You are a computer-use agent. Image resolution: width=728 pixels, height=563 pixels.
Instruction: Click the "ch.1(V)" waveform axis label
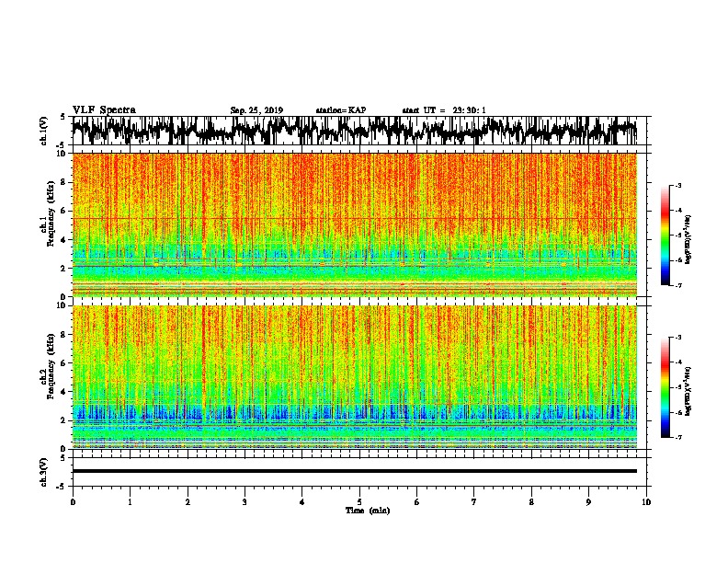pyautogui.click(x=44, y=131)
